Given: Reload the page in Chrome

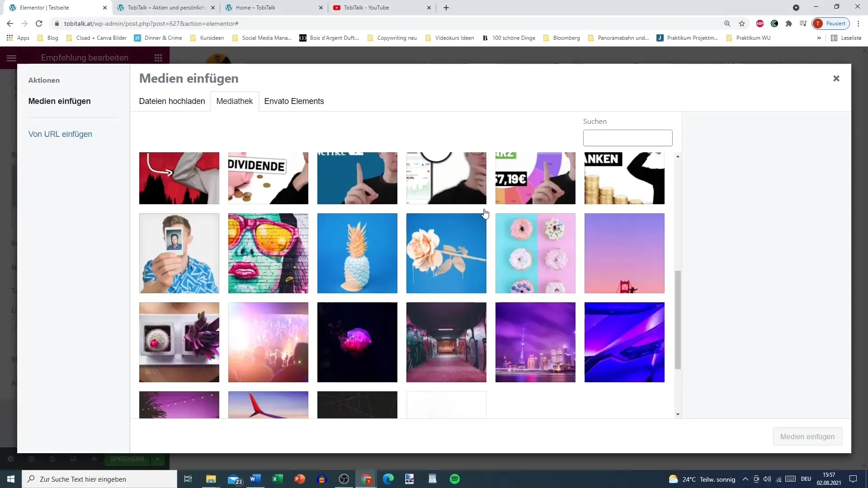Looking at the screenshot, I should 39,23.
